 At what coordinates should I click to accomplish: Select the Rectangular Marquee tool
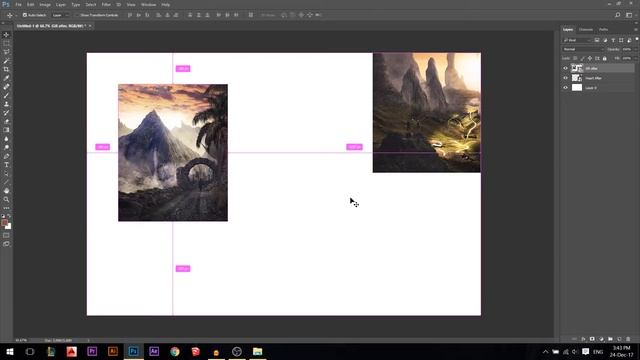click(x=6, y=43)
